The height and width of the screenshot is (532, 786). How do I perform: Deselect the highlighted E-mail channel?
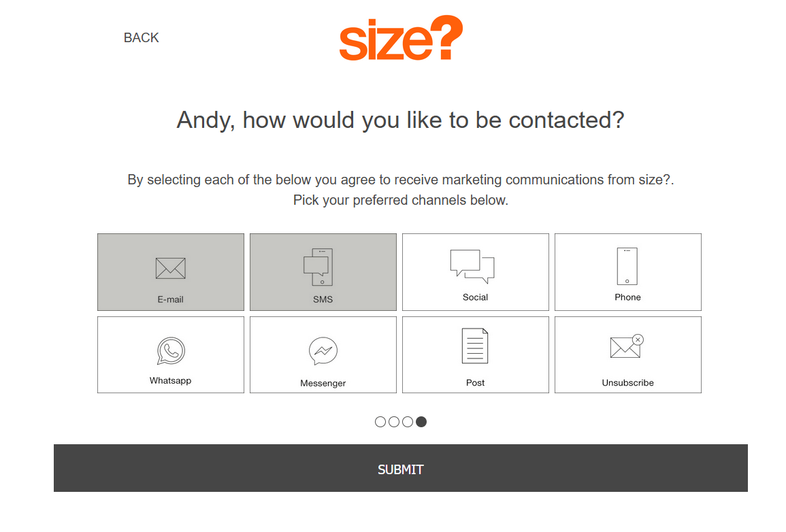[170, 271]
